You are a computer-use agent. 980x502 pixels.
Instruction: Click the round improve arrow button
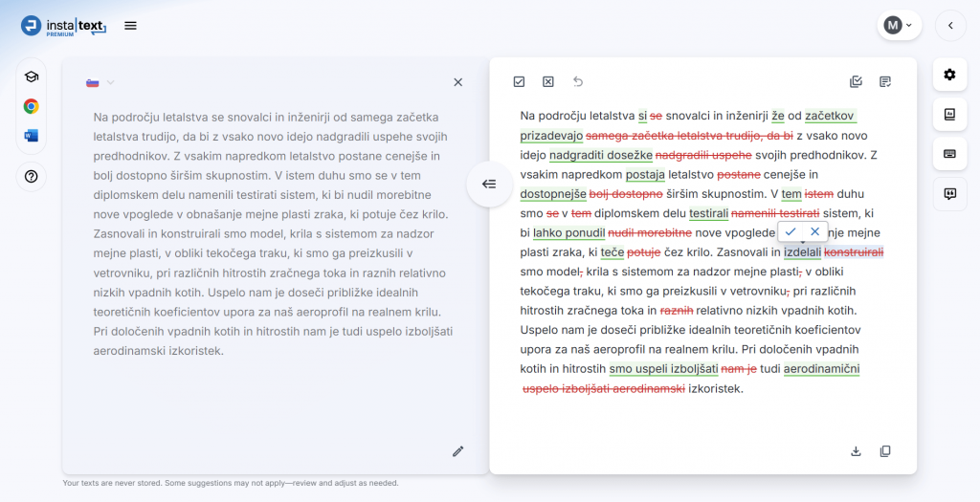coord(489,185)
